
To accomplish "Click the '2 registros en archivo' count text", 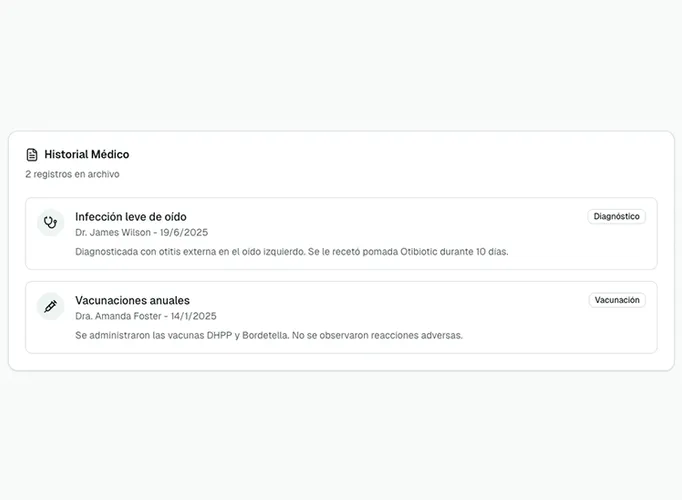I will 72,174.
